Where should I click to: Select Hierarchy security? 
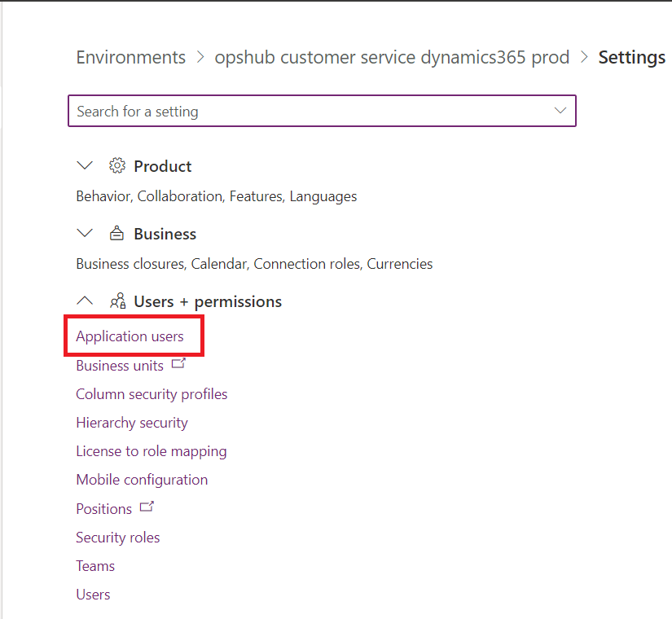click(x=132, y=423)
